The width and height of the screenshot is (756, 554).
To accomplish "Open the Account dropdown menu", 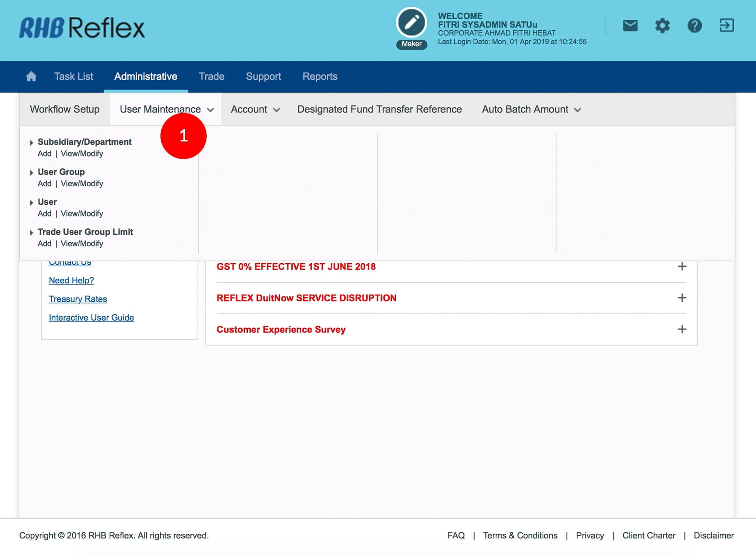I will tap(255, 110).
